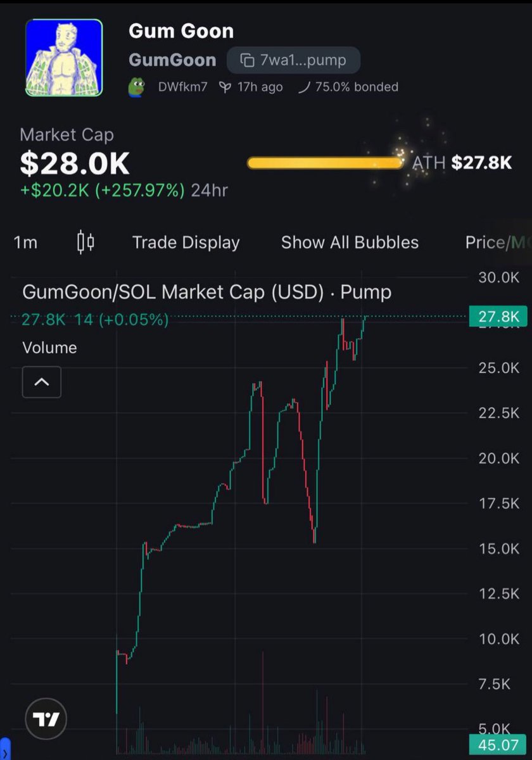Toggle the Trade Display option
This screenshot has height=760, width=532.
[x=186, y=242]
